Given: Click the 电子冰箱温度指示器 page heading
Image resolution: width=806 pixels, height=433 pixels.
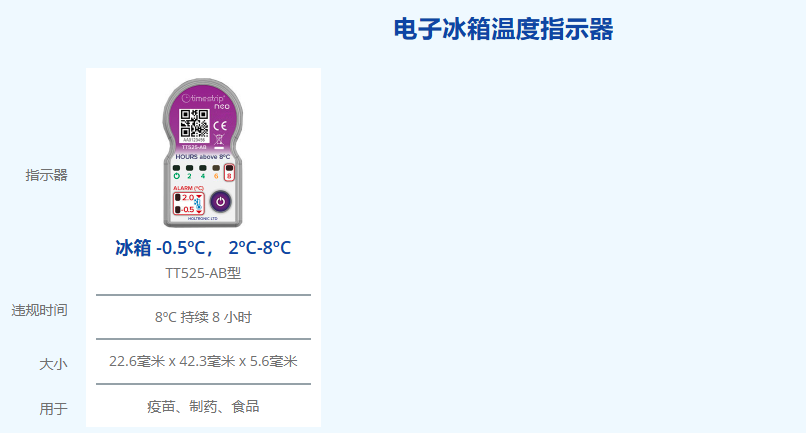Looking at the screenshot, I should point(503,29).
